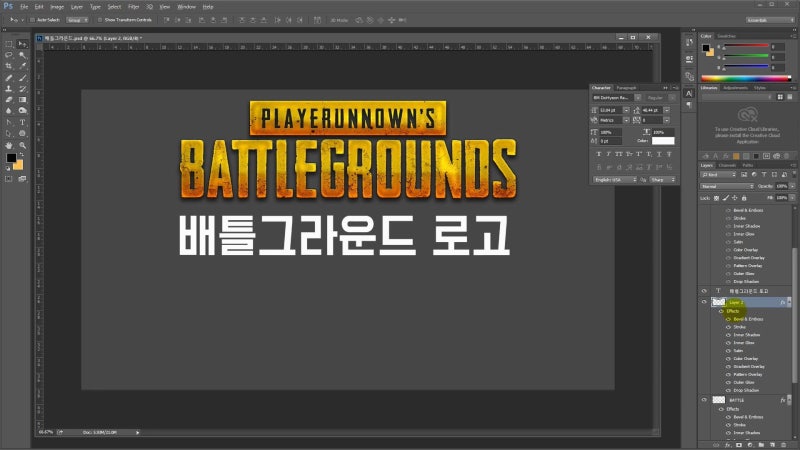Image resolution: width=800 pixels, height=450 pixels.
Task: Open the Auto-Select Group dropdown
Action: click(78, 20)
